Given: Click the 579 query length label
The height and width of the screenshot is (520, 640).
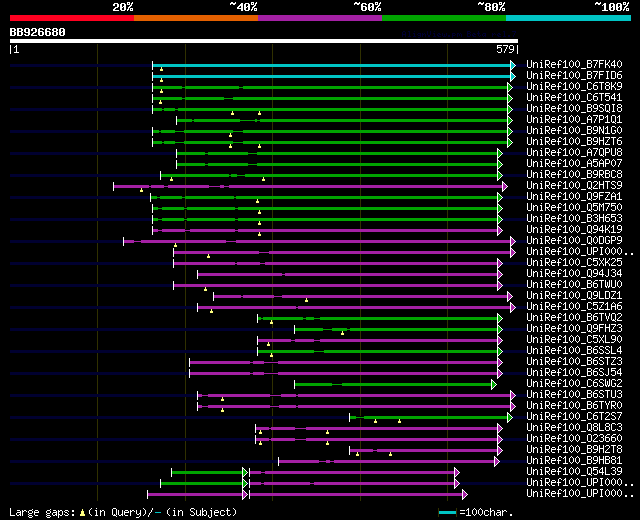Looking at the screenshot, I should coord(505,49).
